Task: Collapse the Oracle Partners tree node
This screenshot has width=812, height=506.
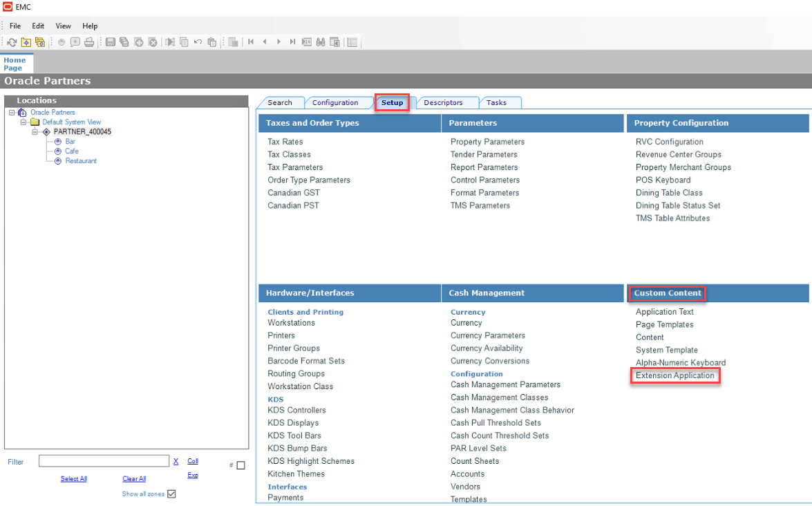Action: point(12,113)
